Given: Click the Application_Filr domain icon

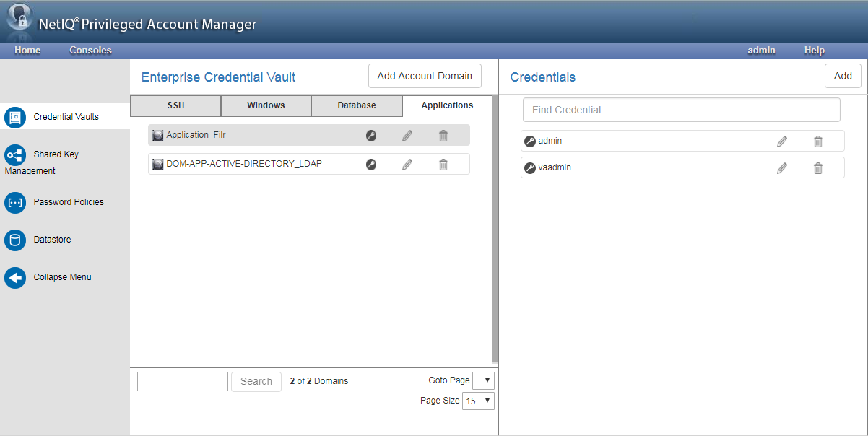Looking at the screenshot, I should (158, 135).
